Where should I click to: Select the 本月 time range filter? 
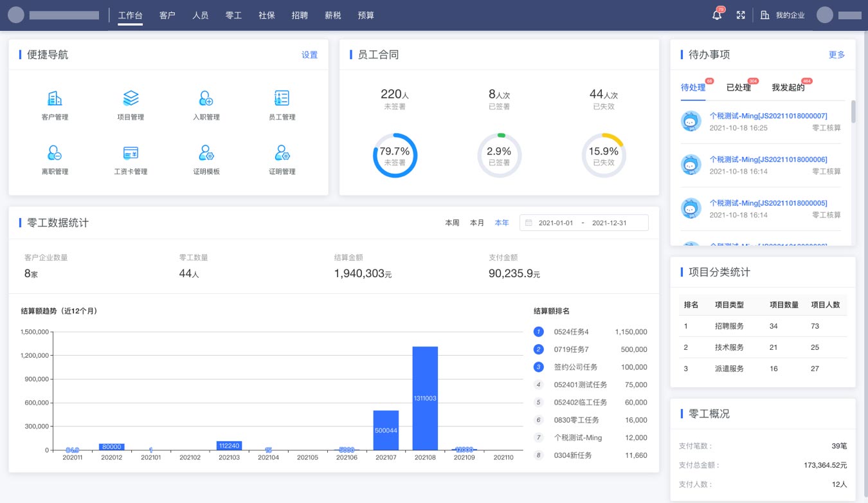tap(476, 223)
